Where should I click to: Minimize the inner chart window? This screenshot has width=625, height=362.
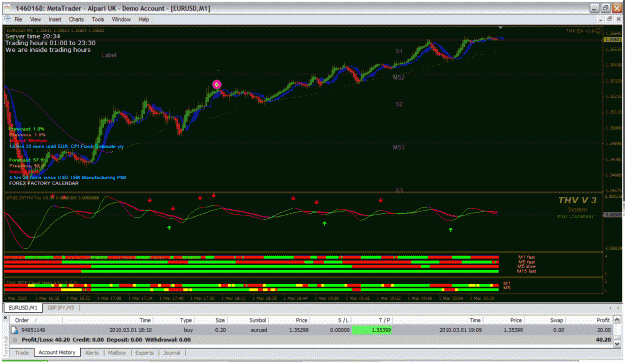[x=601, y=19]
